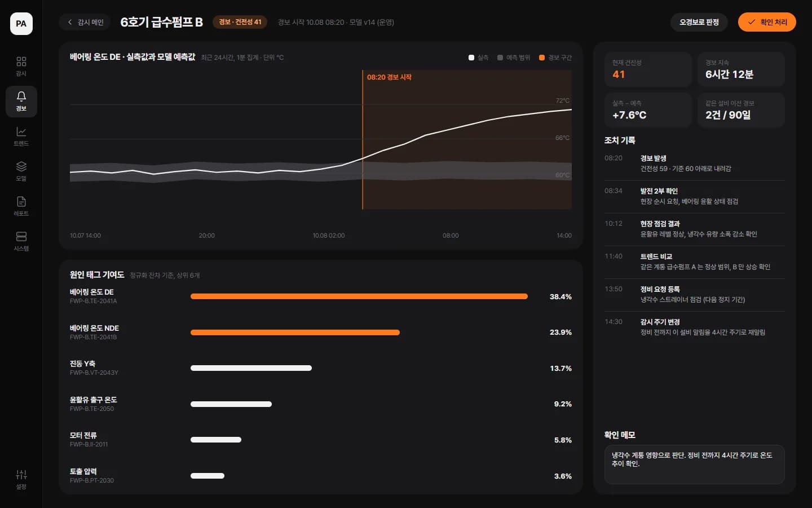Click the 베어링 온도 DE contribution bar
Viewport: 812px width, 508px height.
(359, 296)
